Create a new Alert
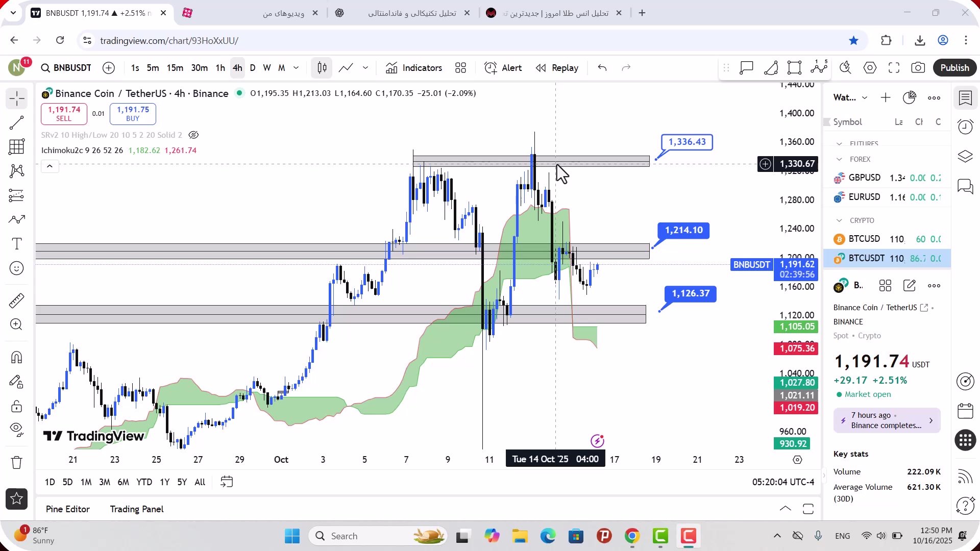 503,68
